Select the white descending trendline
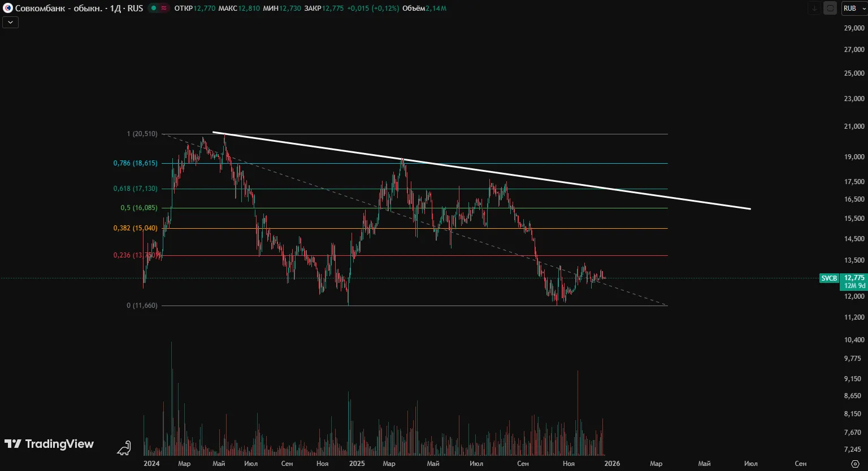This screenshot has width=868, height=471. 480,171
